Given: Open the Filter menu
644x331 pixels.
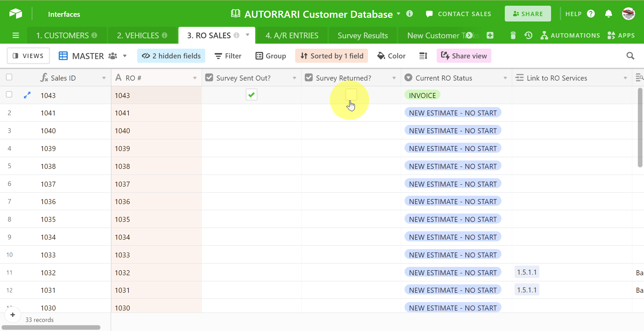Looking at the screenshot, I should pos(228,56).
